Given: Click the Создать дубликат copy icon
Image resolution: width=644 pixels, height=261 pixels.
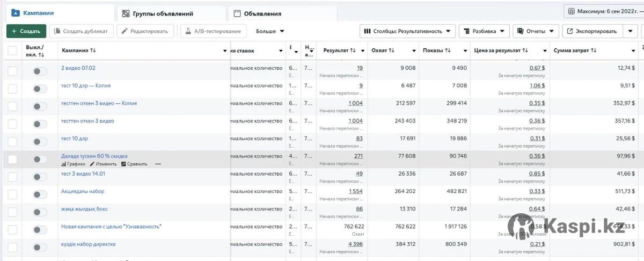Looking at the screenshot, I should point(57,31).
